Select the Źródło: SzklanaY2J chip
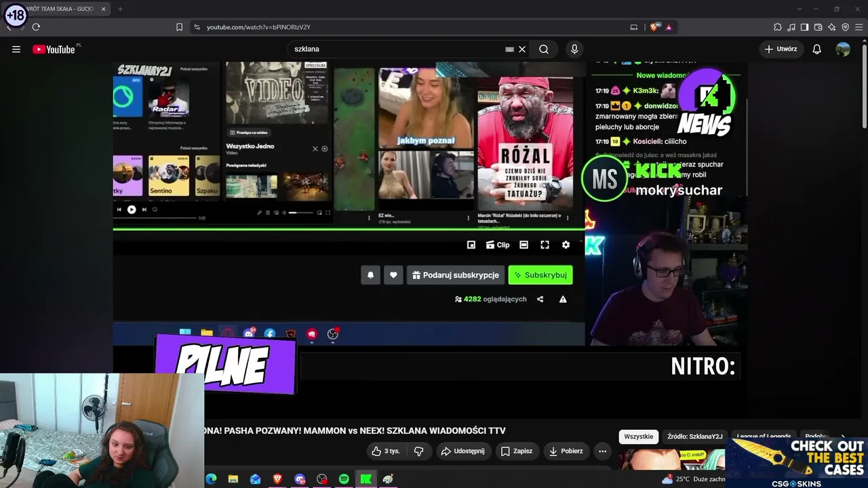Screen dimensions: 868x488 point(695,437)
